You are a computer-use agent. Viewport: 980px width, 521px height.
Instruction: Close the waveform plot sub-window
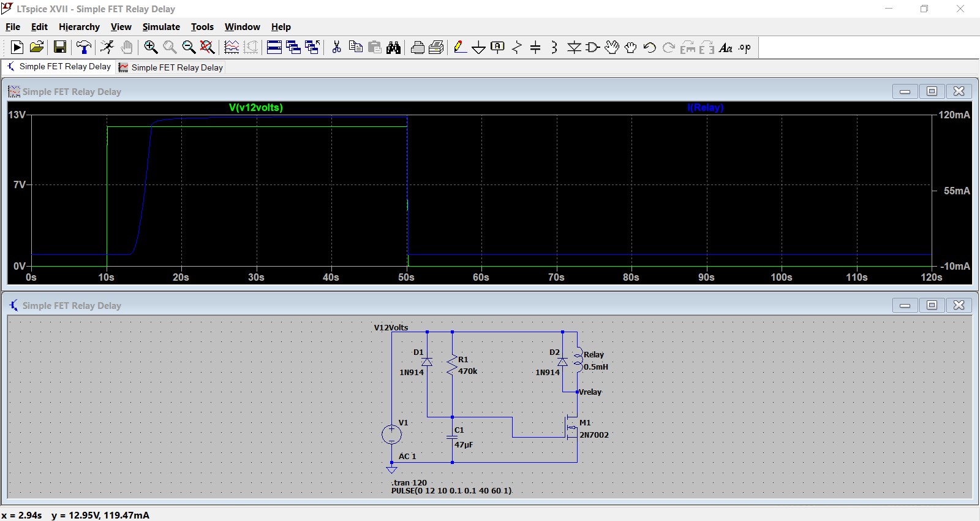[959, 91]
